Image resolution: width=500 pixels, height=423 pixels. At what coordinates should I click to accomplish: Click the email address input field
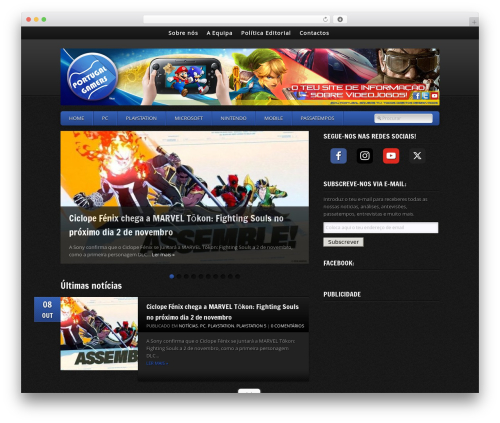pos(381,227)
